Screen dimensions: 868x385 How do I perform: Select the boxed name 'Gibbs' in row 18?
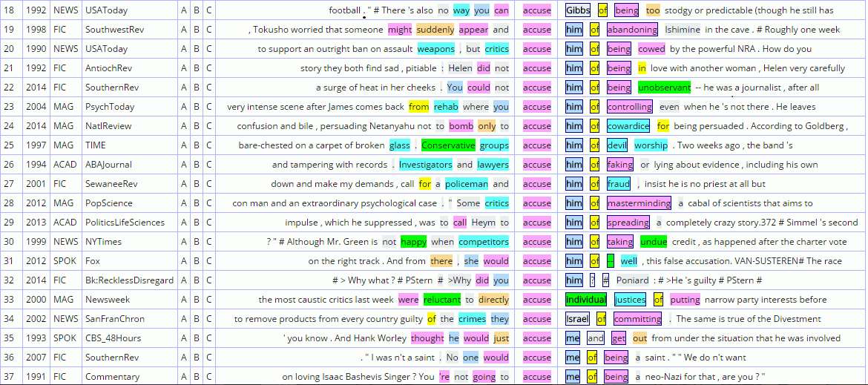point(578,10)
